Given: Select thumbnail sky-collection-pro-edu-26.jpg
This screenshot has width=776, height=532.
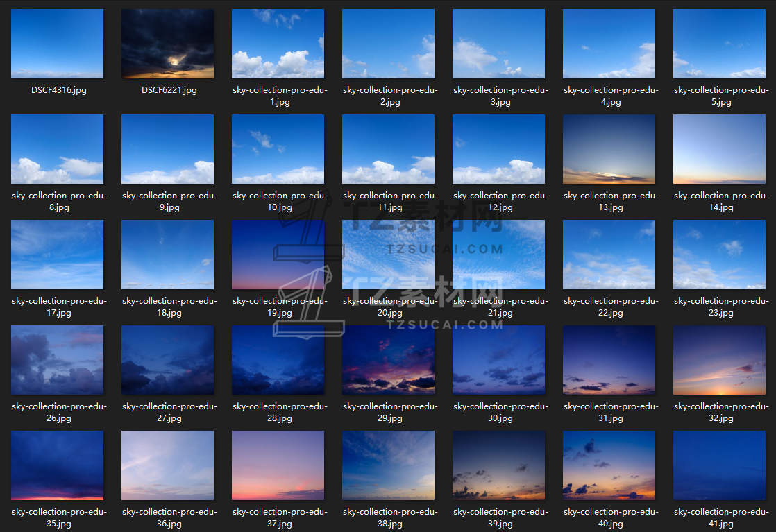Looking at the screenshot, I should [x=58, y=359].
